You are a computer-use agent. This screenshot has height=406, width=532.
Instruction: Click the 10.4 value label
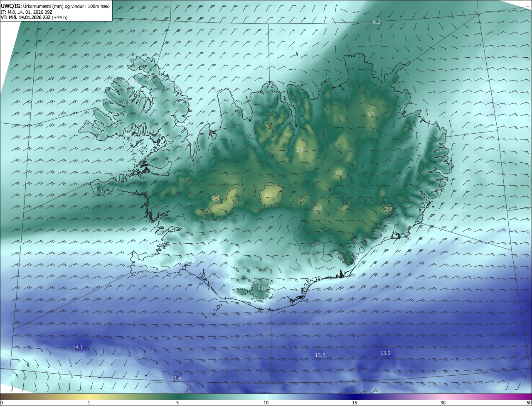(x=496, y=107)
